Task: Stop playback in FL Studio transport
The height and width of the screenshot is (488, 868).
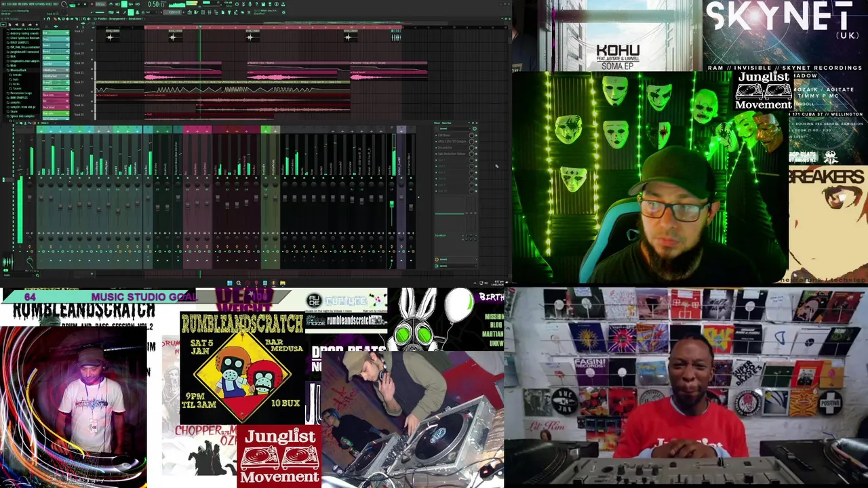Action: click(85, 4)
